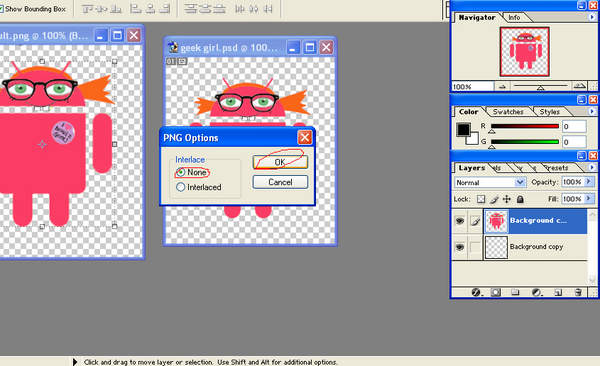Click the foreground color swatch
Image resolution: width=600 pixels, height=366 pixels.
click(x=463, y=129)
